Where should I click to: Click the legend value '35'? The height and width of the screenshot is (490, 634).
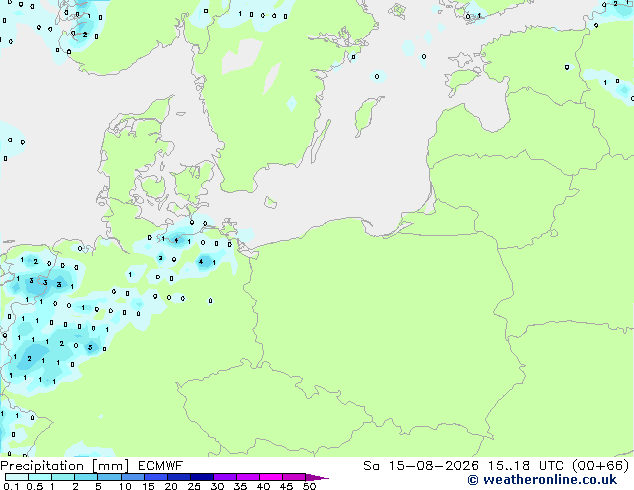coord(240,486)
